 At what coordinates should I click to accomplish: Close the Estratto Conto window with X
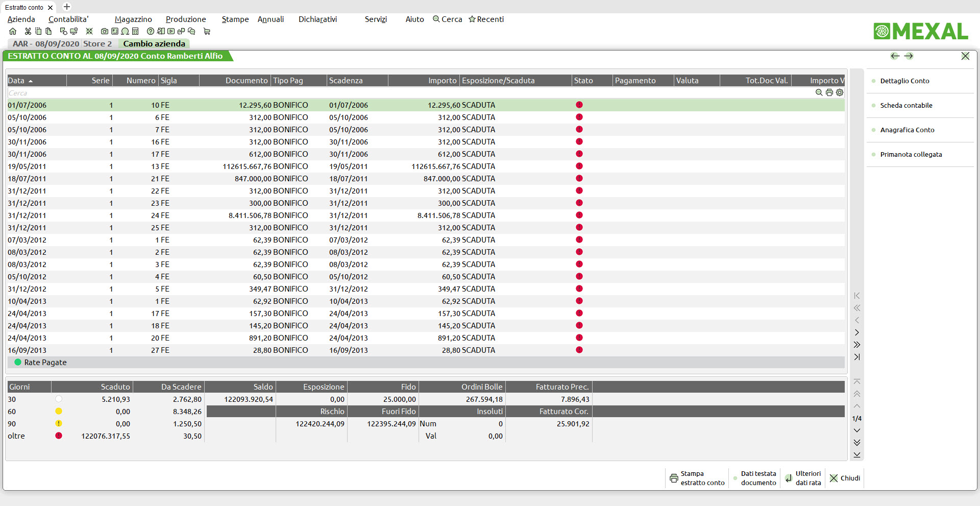[x=965, y=56]
